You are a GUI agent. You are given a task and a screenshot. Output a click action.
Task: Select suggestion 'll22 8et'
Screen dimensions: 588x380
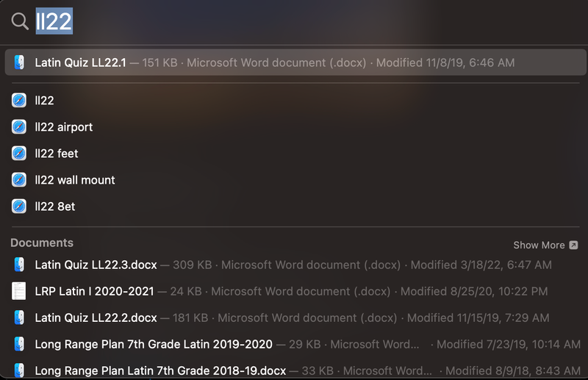[x=295, y=207]
